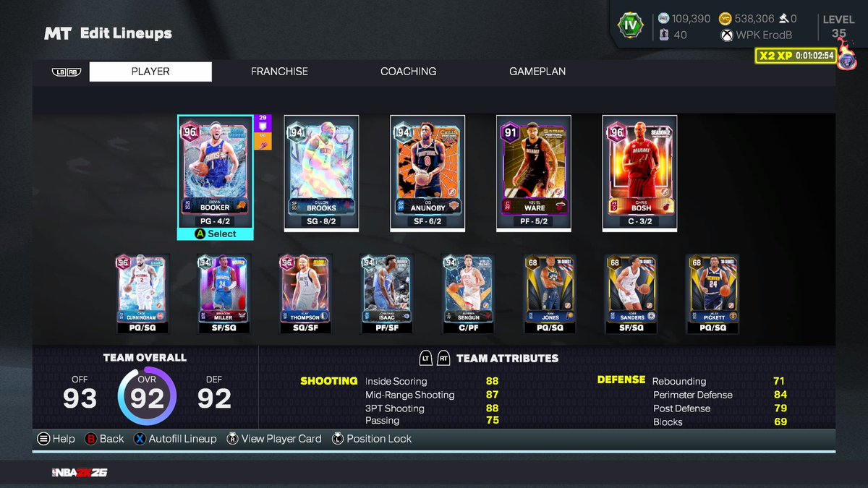Go Back using the B prompt
Screen dimensions: 868x488
[x=104, y=439]
